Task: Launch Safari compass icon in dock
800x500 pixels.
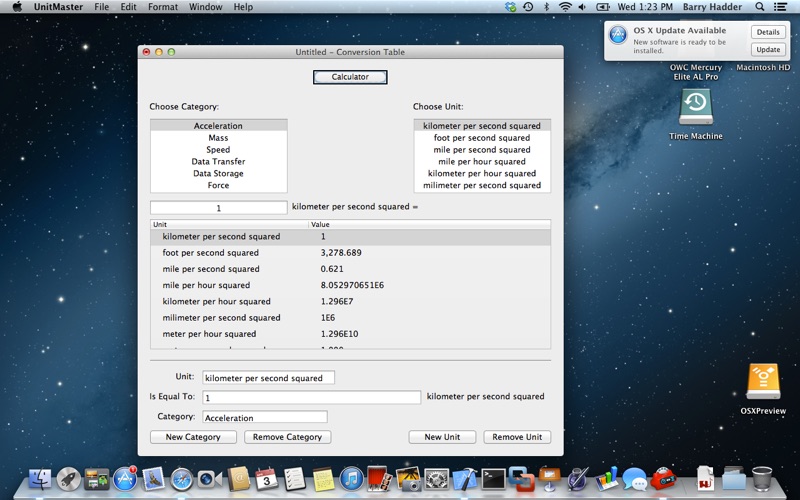Action: click(181, 479)
